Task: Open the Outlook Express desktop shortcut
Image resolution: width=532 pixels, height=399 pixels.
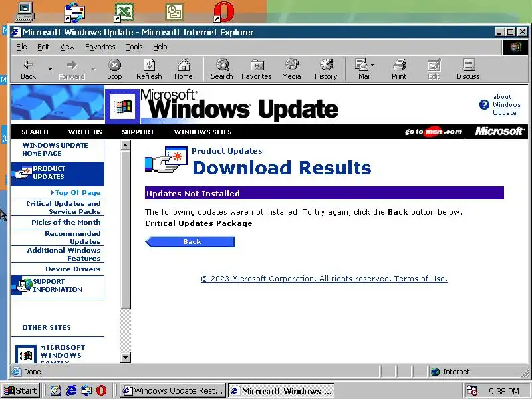Action: (x=74, y=12)
